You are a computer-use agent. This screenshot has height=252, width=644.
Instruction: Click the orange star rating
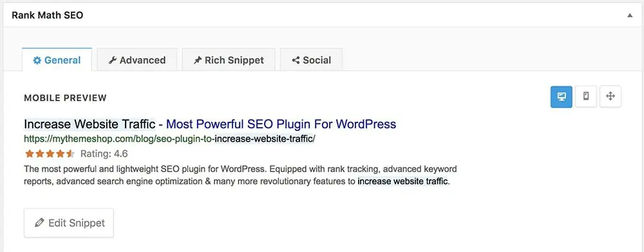point(50,154)
